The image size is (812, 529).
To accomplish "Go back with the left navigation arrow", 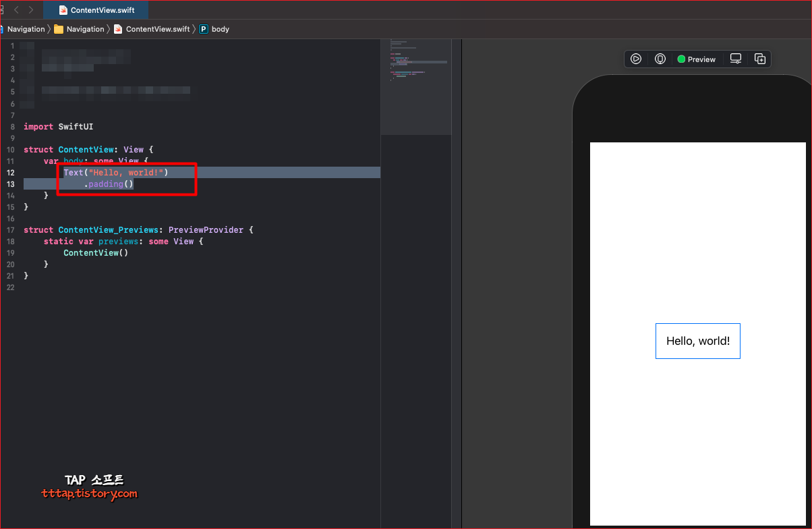I will tap(17, 9).
